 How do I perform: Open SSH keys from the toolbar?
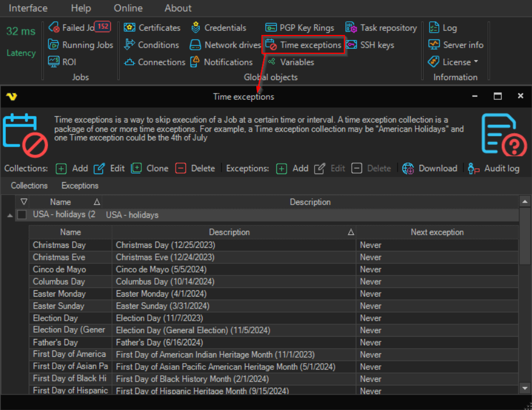[x=370, y=45]
